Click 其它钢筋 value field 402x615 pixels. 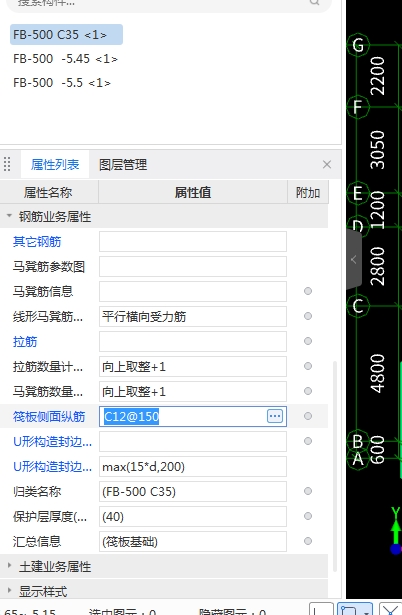[193, 241]
